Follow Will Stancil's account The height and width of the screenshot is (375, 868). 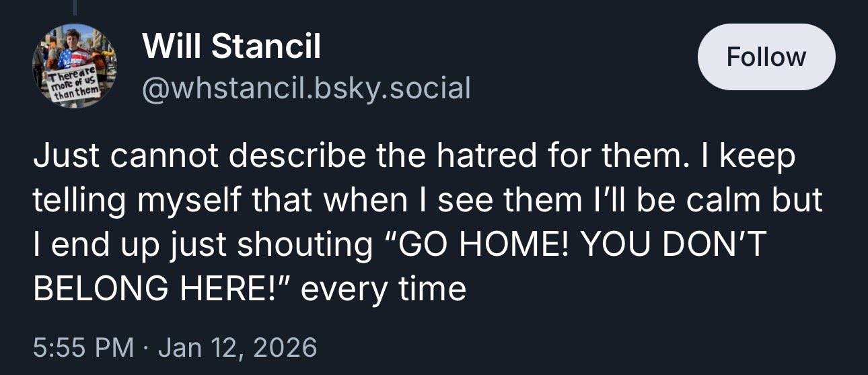(x=766, y=57)
